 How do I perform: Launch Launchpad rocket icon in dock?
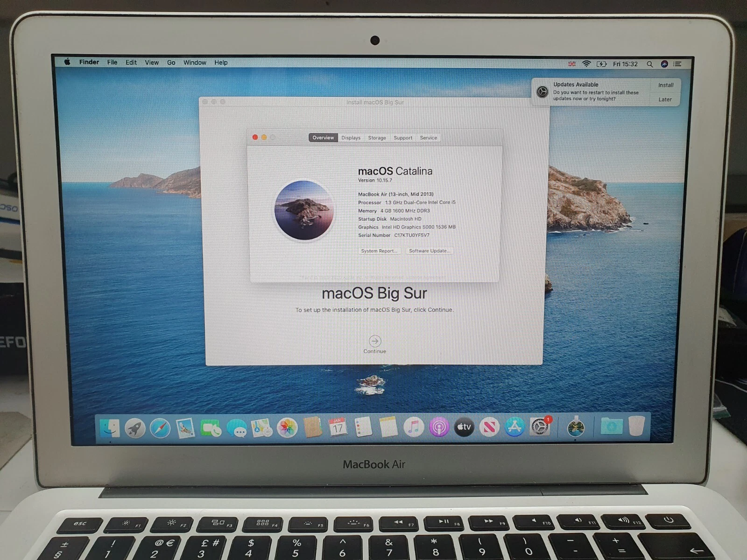pyautogui.click(x=135, y=428)
